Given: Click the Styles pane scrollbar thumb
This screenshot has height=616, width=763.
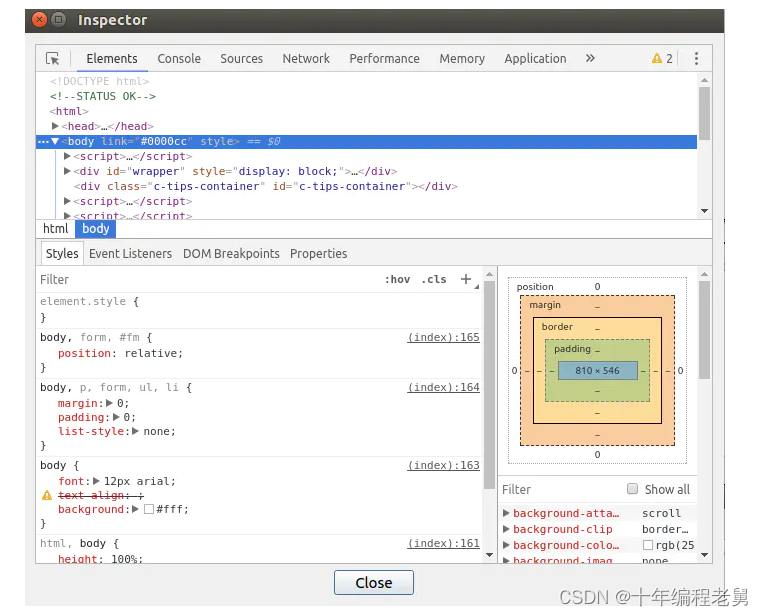Looking at the screenshot, I should 490,384.
